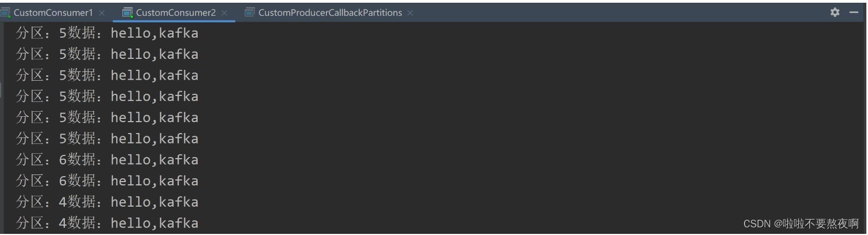Click hello,kafka text in the first output line

pos(154,33)
